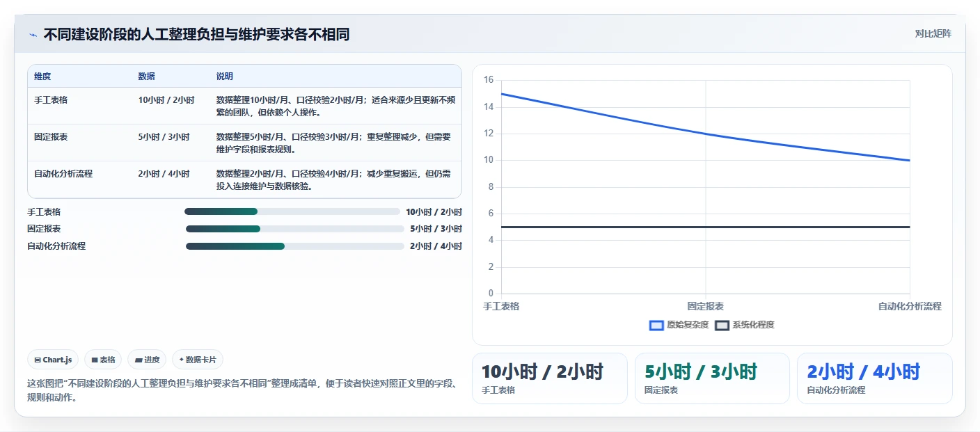Toggle the 原始复杂度 legend entry
Image resolution: width=980 pixels, height=432 pixels.
pos(679,325)
